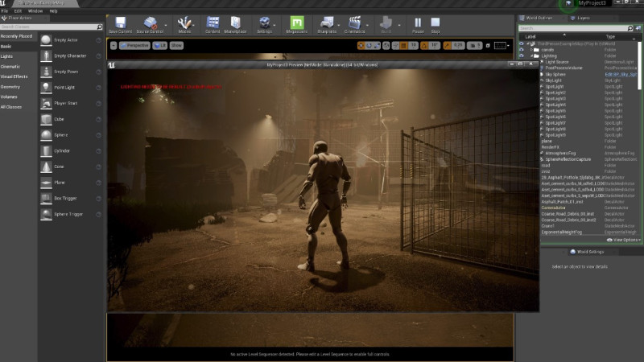Viewport: 644px width, 362px height.
Task: Toggle surface snapping icon in viewport
Action: coord(395,46)
